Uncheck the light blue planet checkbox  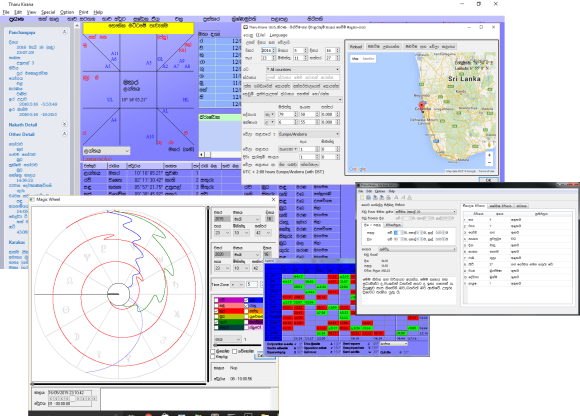pos(246,306)
